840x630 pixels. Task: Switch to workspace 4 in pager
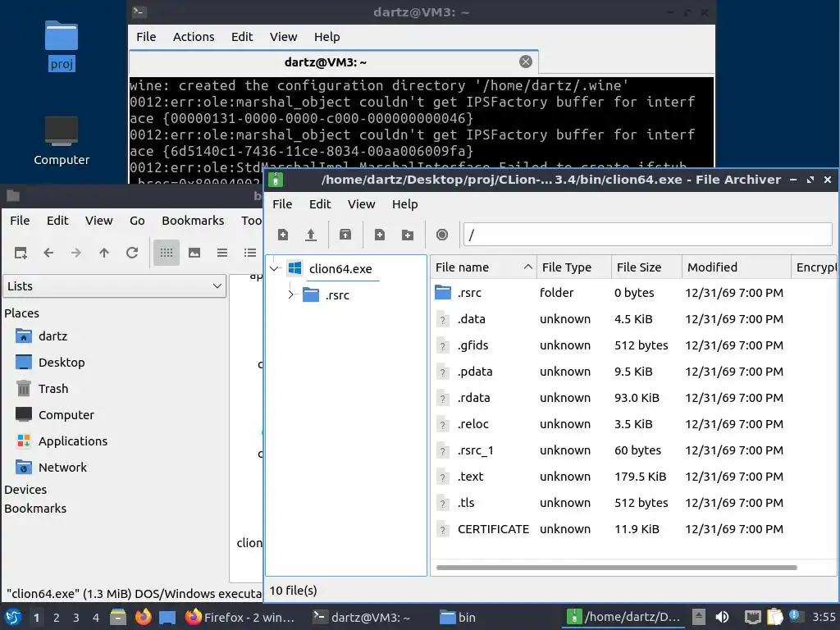coord(95,618)
